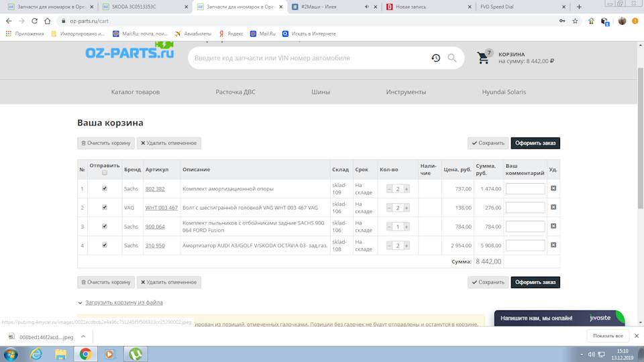Open jivosite chat widget
This screenshot has height=362, width=644.
[x=559, y=318]
